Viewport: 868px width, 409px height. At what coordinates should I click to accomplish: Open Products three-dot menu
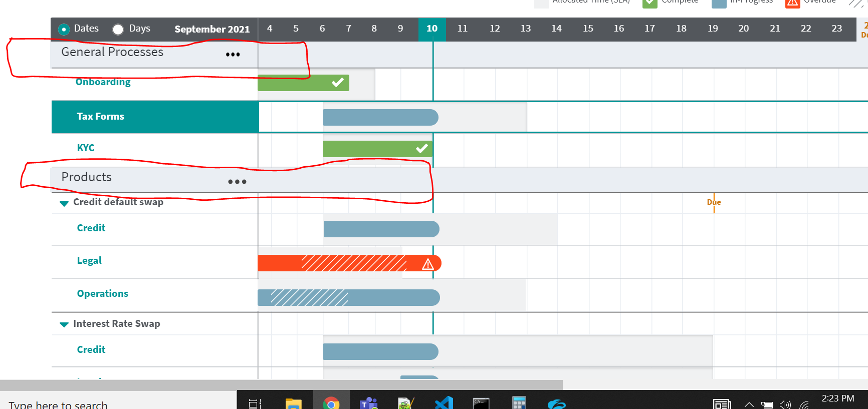coord(237,182)
